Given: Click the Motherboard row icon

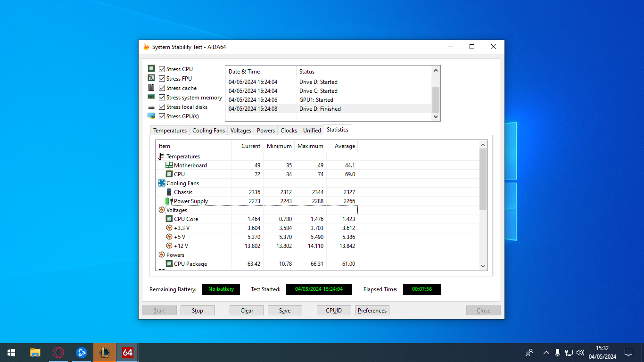Looking at the screenshot, I should 169,165.
